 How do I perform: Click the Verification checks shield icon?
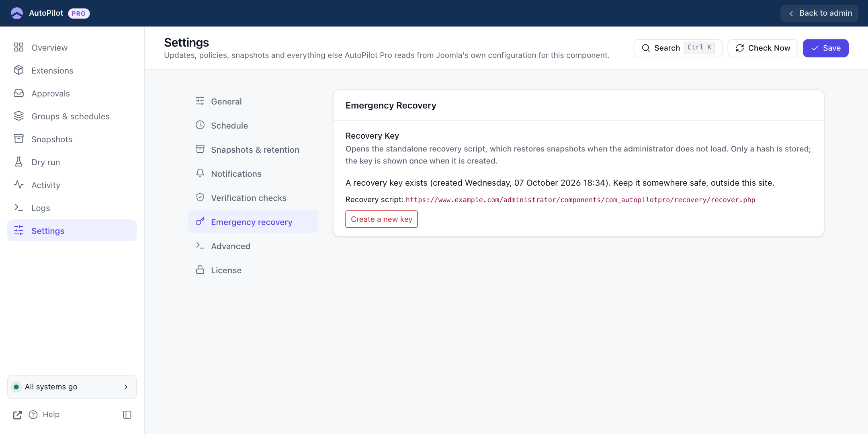pyautogui.click(x=200, y=197)
